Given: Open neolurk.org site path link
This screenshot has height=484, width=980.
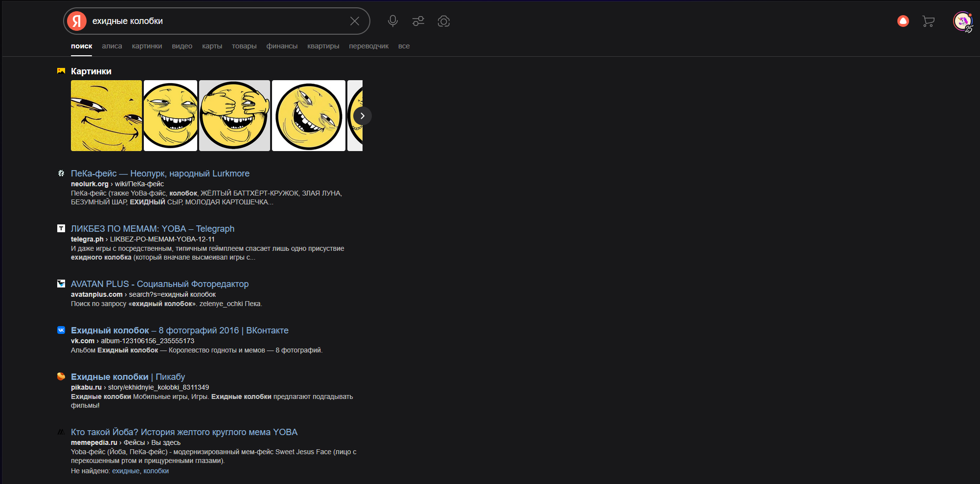Looking at the screenshot, I should [x=117, y=184].
